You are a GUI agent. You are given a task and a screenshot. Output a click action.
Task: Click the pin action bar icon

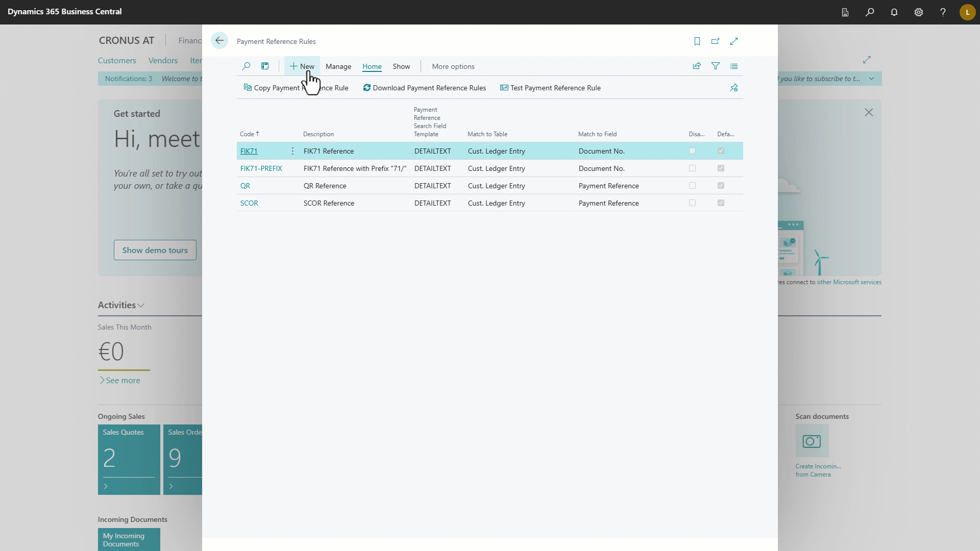click(734, 88)
